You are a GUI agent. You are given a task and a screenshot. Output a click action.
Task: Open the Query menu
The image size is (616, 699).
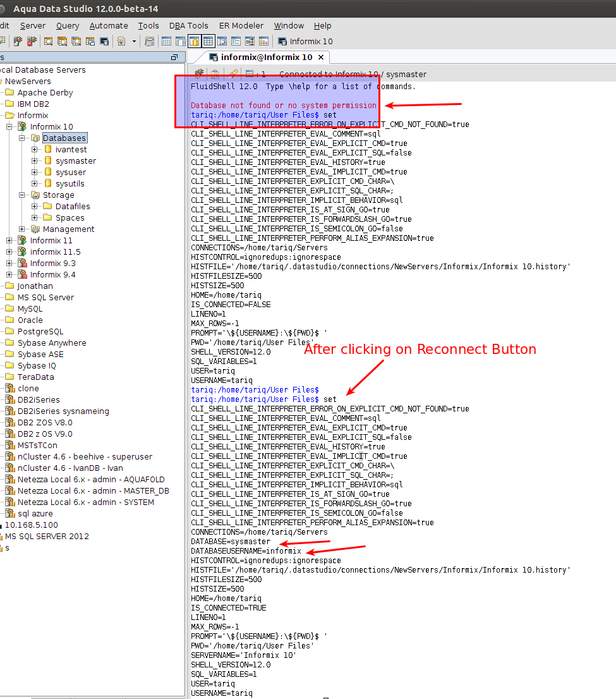coord(68,26)
